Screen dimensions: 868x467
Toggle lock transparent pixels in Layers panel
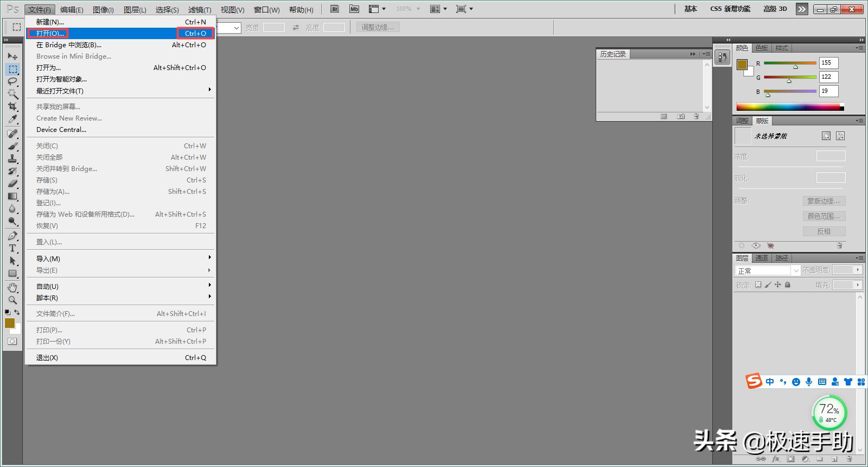point(758,285)
